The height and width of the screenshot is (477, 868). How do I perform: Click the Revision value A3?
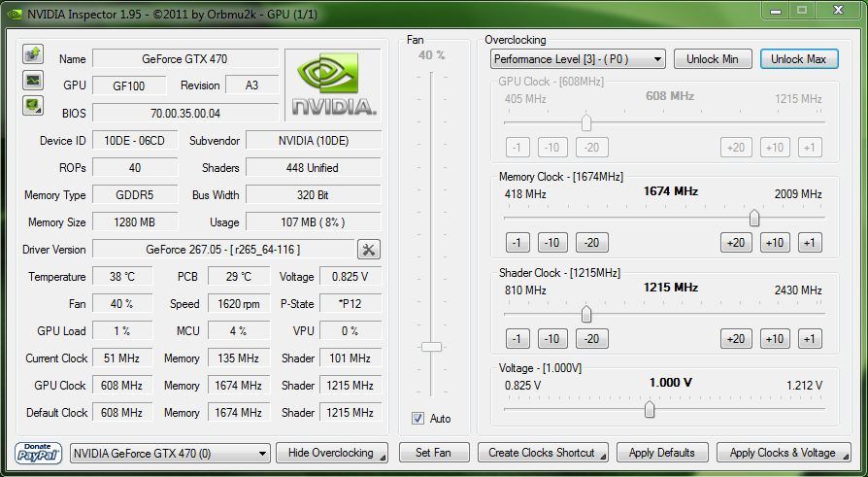251,85
